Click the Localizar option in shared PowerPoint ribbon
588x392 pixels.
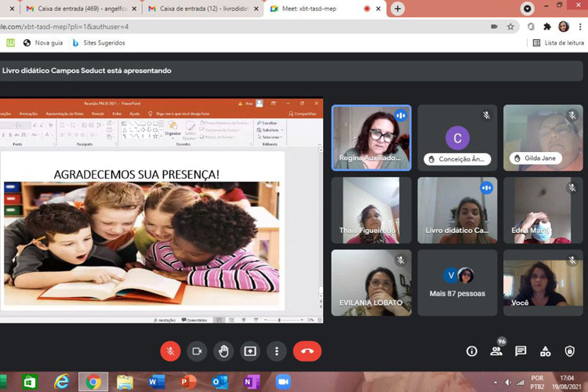pos(267,122)
